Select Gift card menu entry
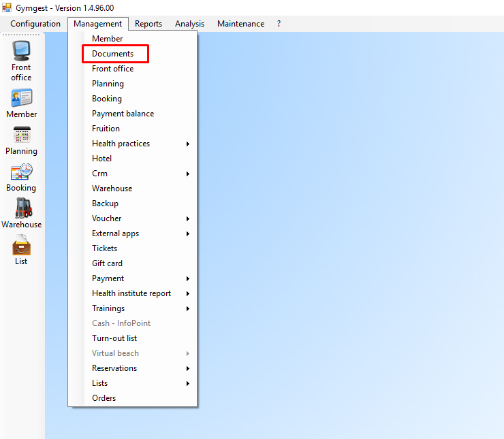The height and width of the screenshot is (439, 504). (132, 263)
